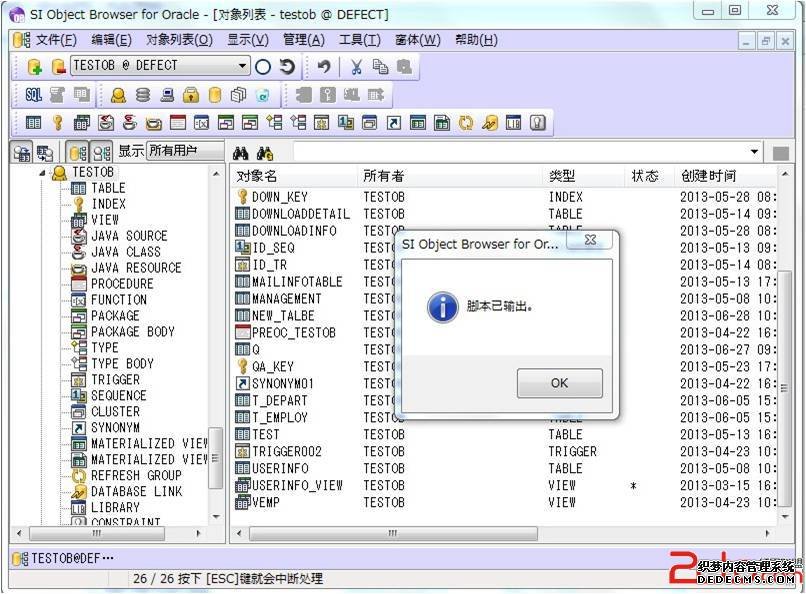This screenshot has height=594, width=806.
Task: Open the 所有用户 display filter dropdown
Action: click(x=184, y=152)
